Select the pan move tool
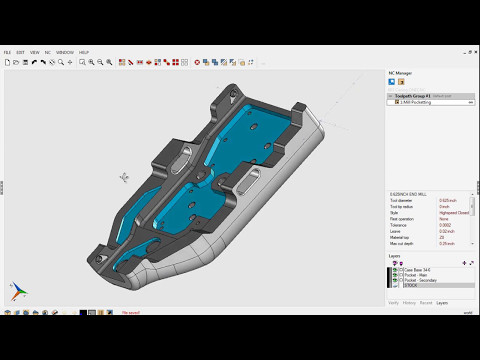The image size is (480, 360). [70, 62]
